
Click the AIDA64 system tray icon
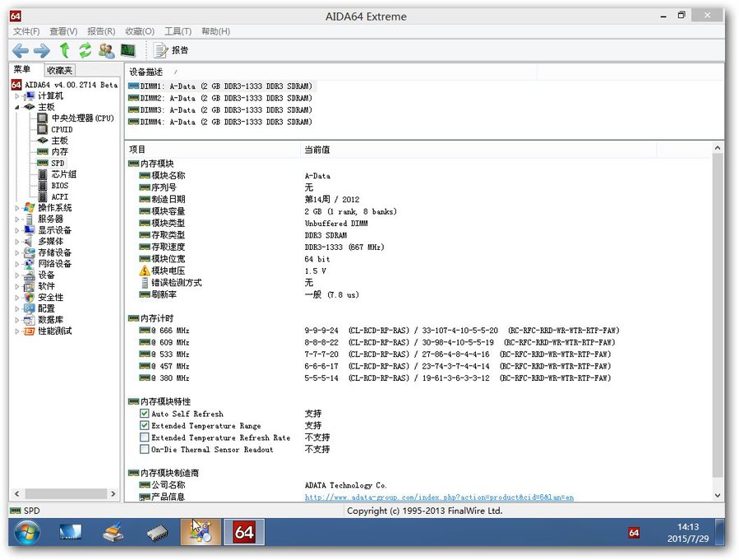pos(634,533)
